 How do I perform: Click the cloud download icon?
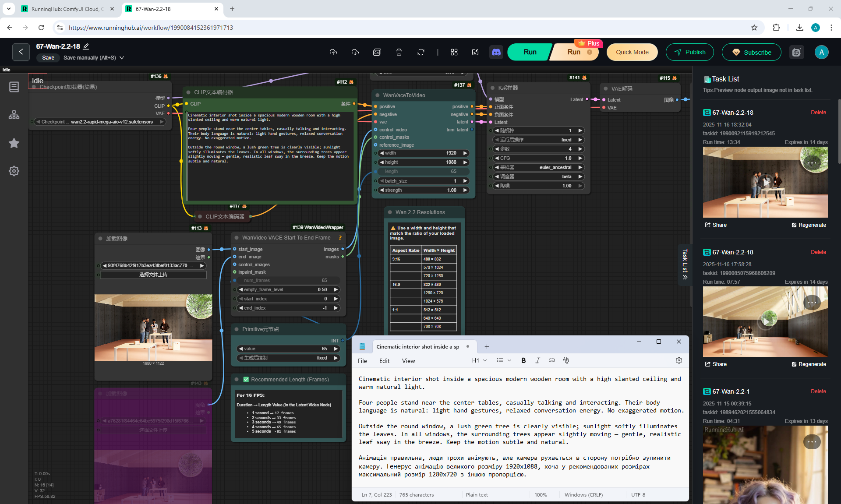pos(355,52)
